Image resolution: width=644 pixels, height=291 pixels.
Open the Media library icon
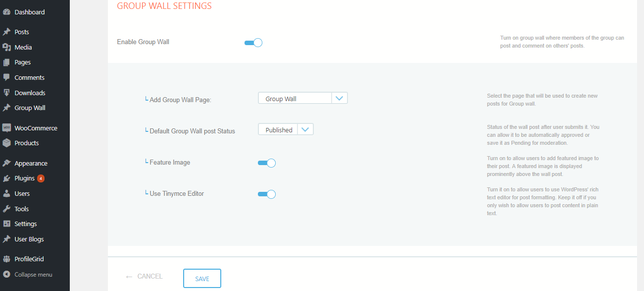(7, 47)
